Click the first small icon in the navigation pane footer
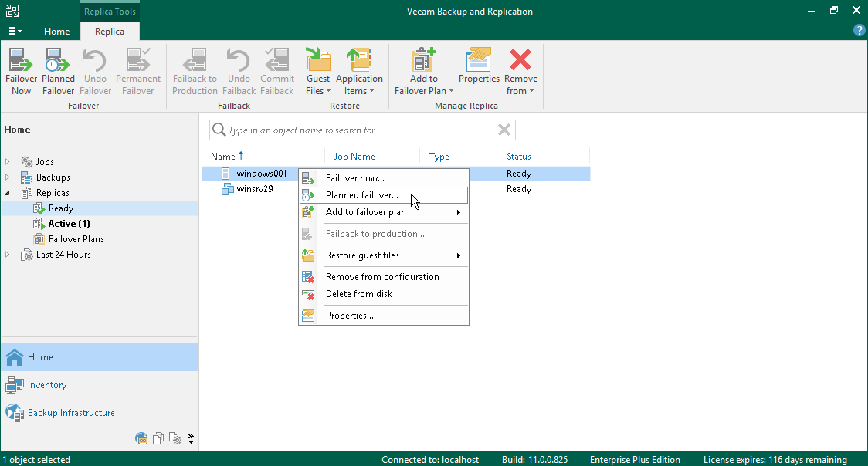Image resolution: width=868 pixels, height=466 pixels. click(x=142, y=439)
